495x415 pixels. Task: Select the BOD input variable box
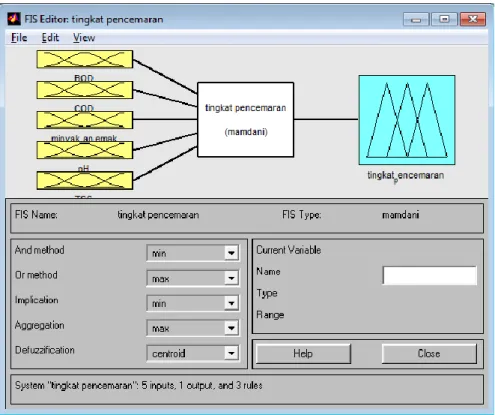pos(85,59)
